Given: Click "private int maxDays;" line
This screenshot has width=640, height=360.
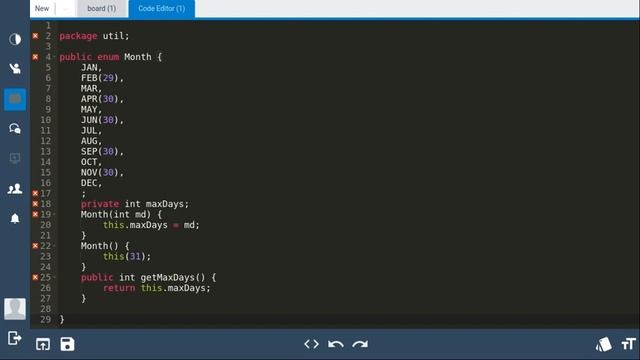Looking at the screenshot, I should pos(135,204).
